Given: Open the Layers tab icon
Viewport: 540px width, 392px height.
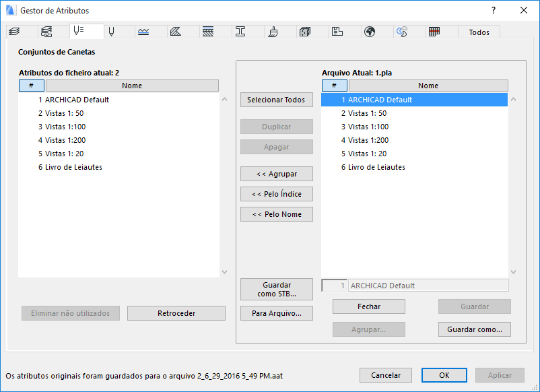Looking at the screenshot, I should (14, 32).
